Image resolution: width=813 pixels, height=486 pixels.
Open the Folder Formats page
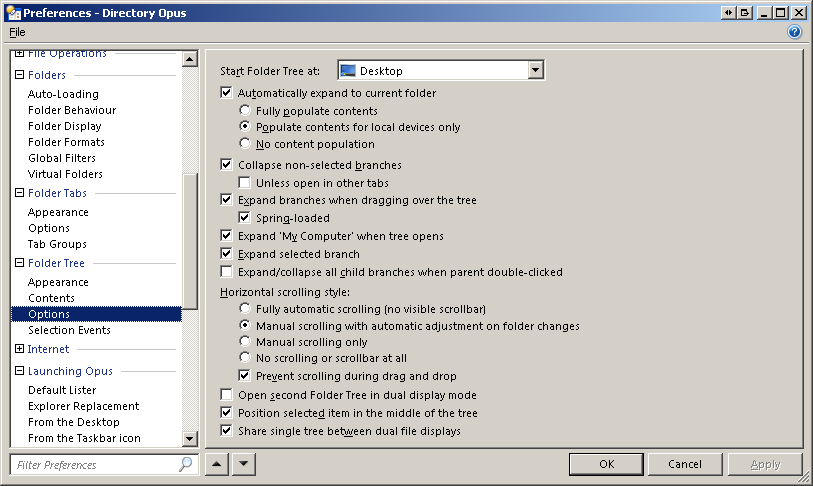(66, 142)
